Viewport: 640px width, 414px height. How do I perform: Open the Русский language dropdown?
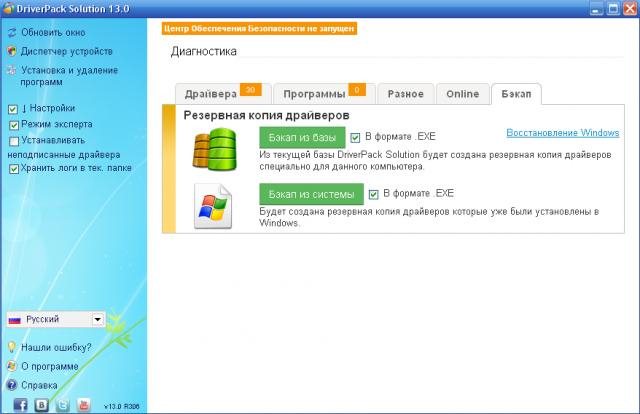point(97,319)
